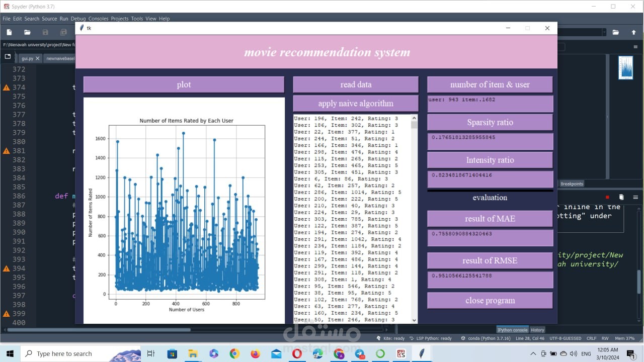Viewport: 644px width, 362px height.
Task: Select the plot thumbnail in Plots pane
Action: pos(625,67)
